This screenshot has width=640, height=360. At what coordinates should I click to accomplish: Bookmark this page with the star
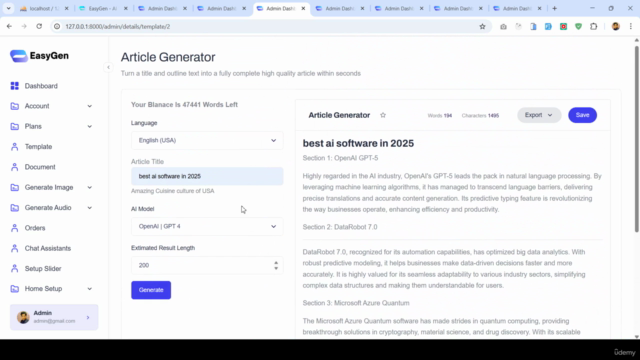pos(482,27)
